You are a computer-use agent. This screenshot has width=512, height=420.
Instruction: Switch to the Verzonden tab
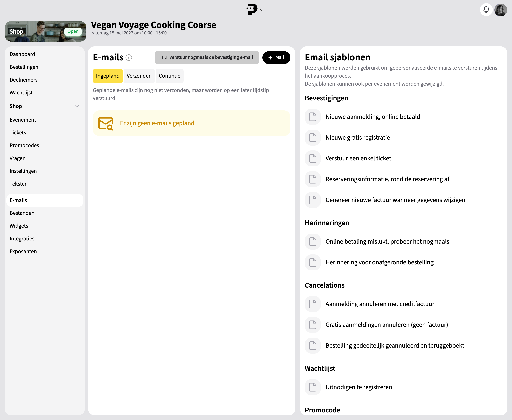pyautogui.click(x=139, y=76)
